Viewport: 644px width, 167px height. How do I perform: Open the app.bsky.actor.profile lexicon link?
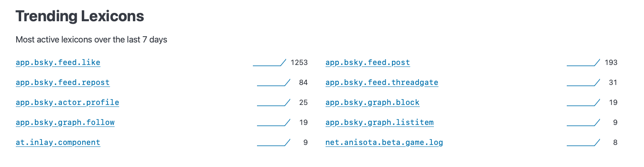point(67,102)
